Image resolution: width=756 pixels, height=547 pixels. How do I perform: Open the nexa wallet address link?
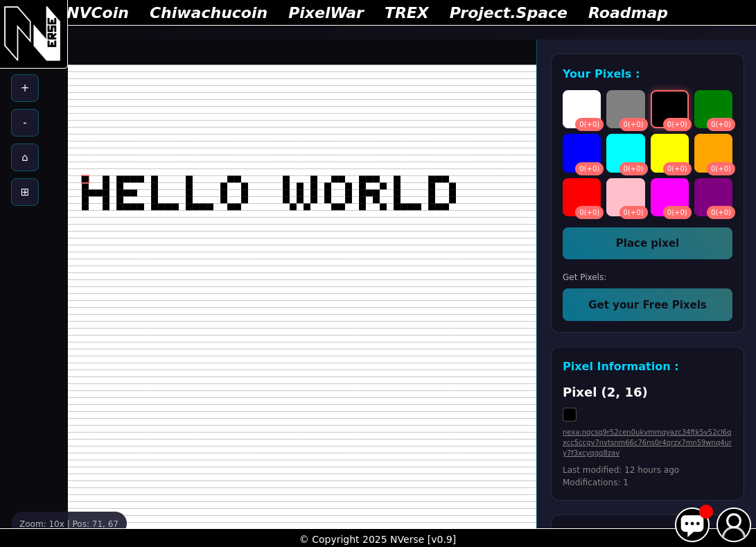coord(647,442)
